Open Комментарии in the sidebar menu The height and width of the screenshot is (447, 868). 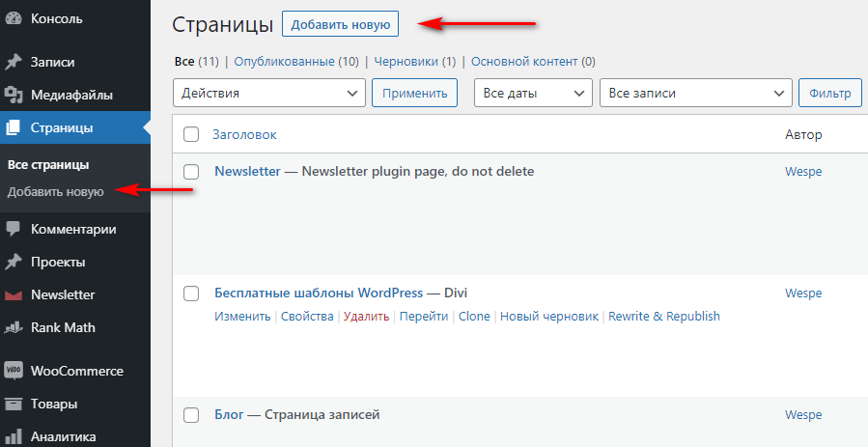74,229
